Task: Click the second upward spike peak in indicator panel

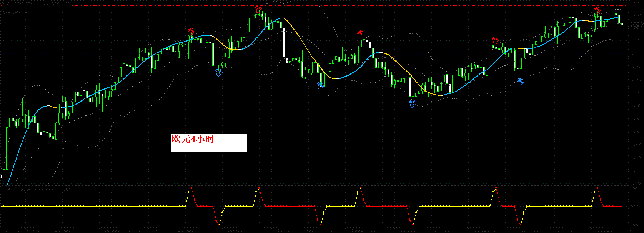Action: (259, 187)
